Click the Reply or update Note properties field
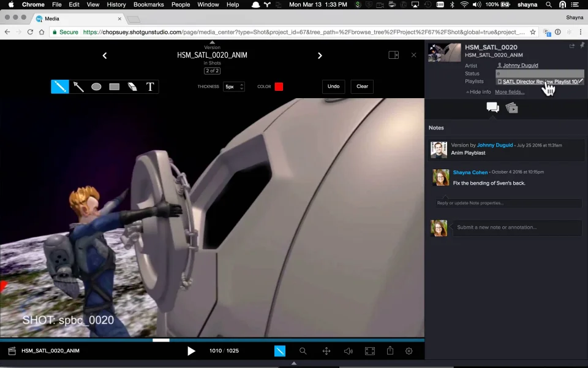Image resolution: width=588 pixels, height=368 pixels. coord(508,203)
